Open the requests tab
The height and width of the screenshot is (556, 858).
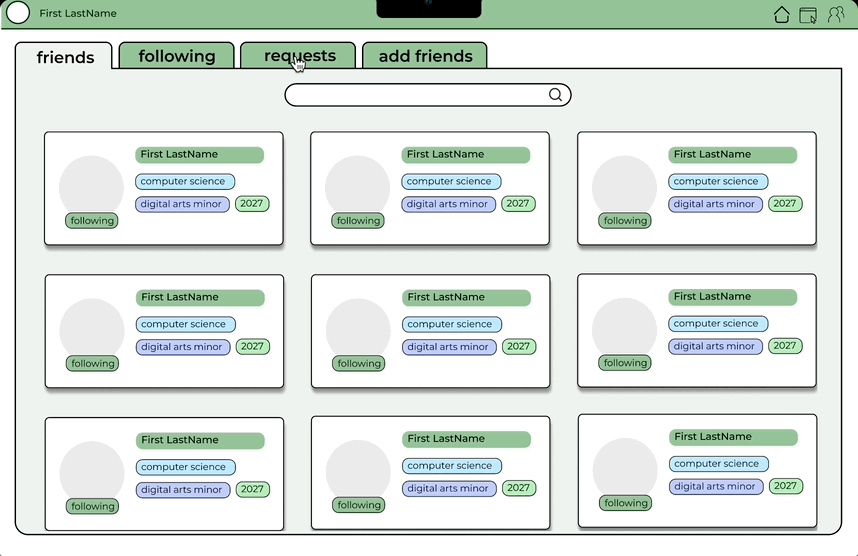pos(299,56)
